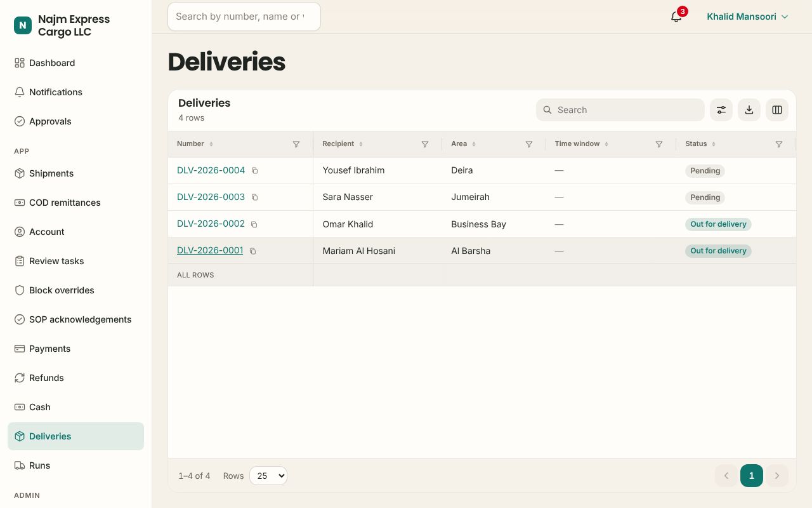This screenshot has height=508, width=812.
Task: Filter the Status column
Action: coord(779,144)
